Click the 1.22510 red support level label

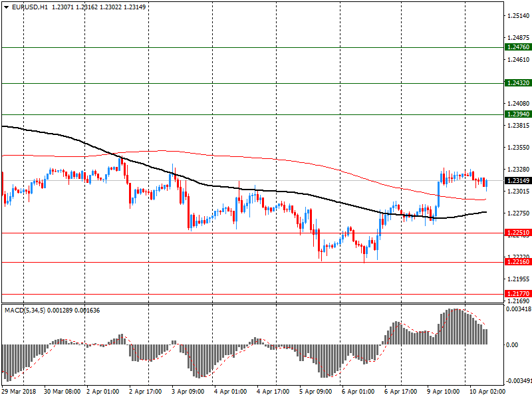(x=518, y=232)
